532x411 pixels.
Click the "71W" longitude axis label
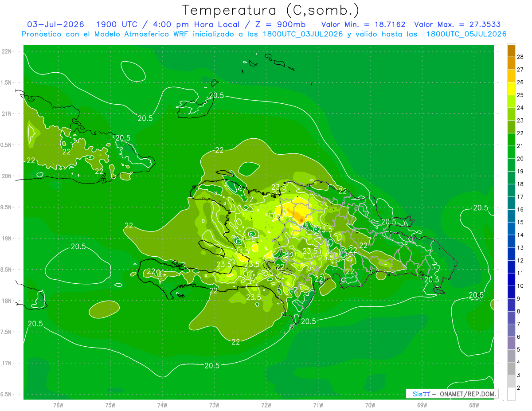[x=318, y=405]
